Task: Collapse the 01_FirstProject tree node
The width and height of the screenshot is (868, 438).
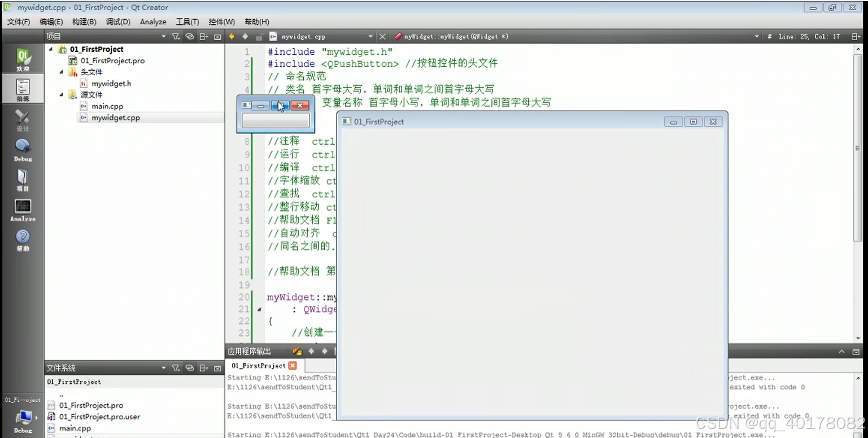Action: pyautogui.click(x=51, y=49)
